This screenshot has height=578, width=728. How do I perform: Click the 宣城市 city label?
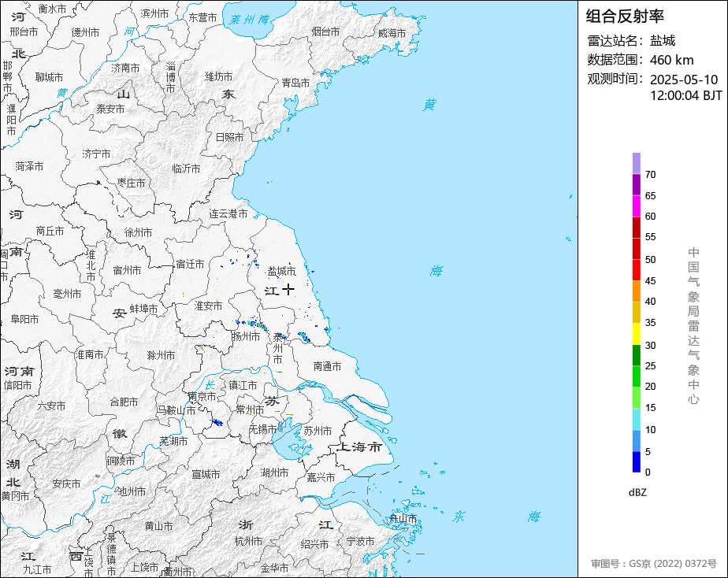[206, 475]
